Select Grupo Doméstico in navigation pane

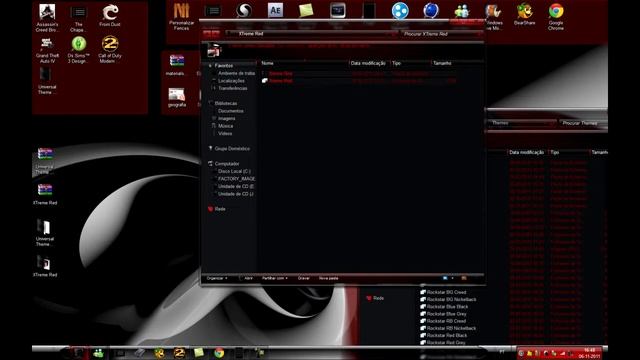(x=232, y=149)
